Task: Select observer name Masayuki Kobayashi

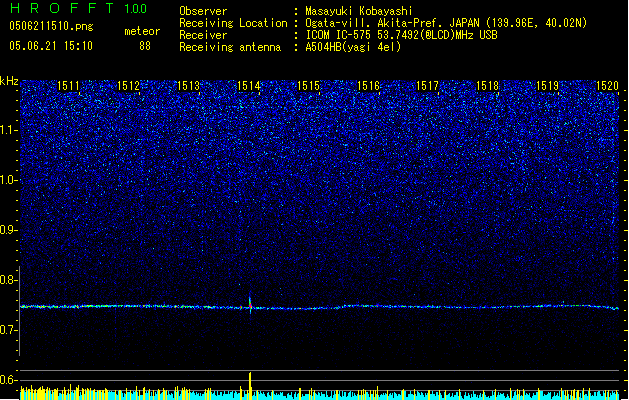Action: pyautogui.click(x=359, y=11)
